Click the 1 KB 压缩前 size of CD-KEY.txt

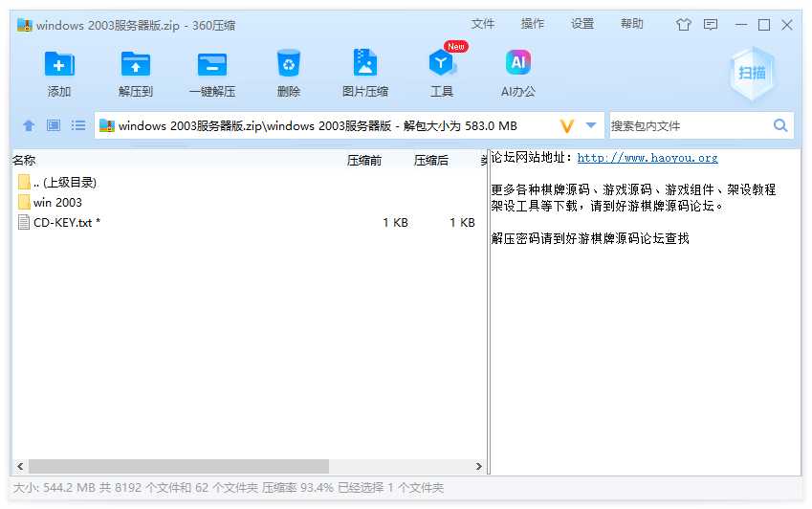tap(395, 223)
